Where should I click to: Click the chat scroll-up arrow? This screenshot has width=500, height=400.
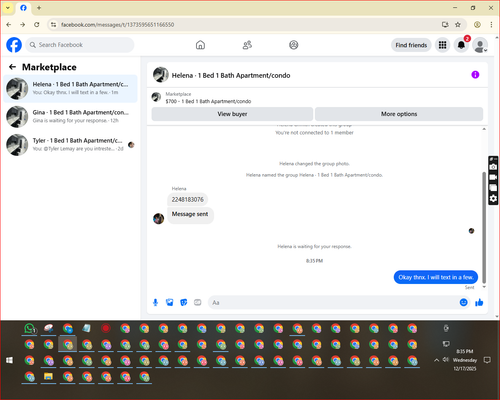pyautogui.click(x=484, y=129)
